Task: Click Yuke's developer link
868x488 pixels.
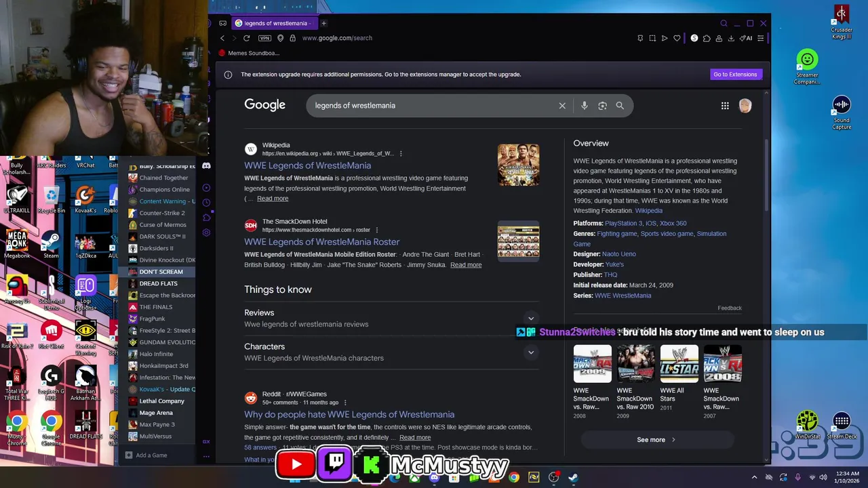Action: click(614, 264)
